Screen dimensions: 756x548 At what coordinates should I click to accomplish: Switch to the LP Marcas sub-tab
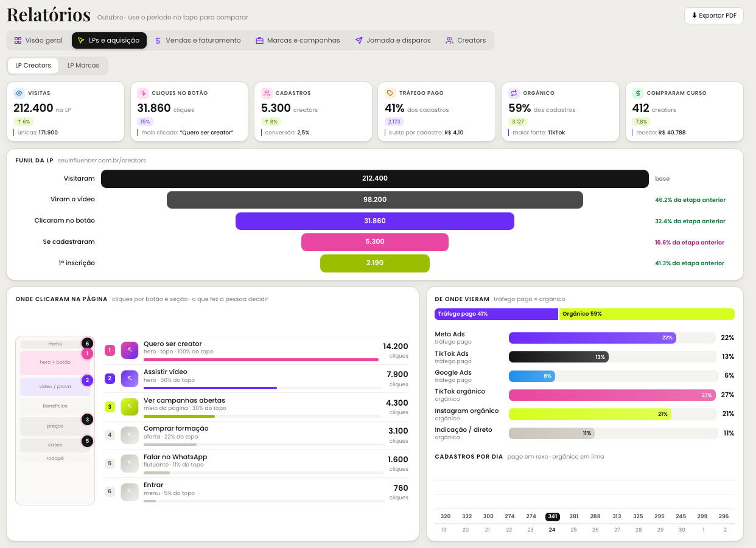tap(83, 66)
